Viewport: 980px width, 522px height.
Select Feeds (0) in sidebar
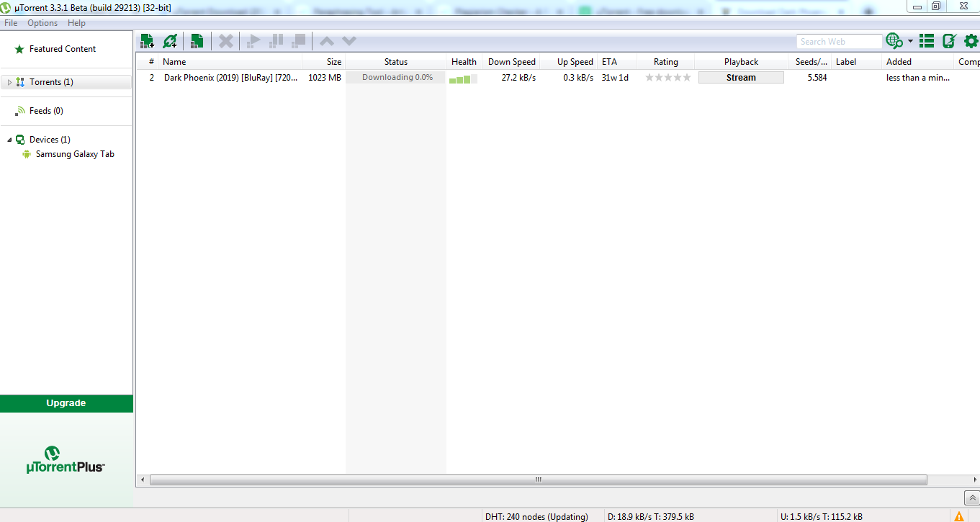(46, 111)
